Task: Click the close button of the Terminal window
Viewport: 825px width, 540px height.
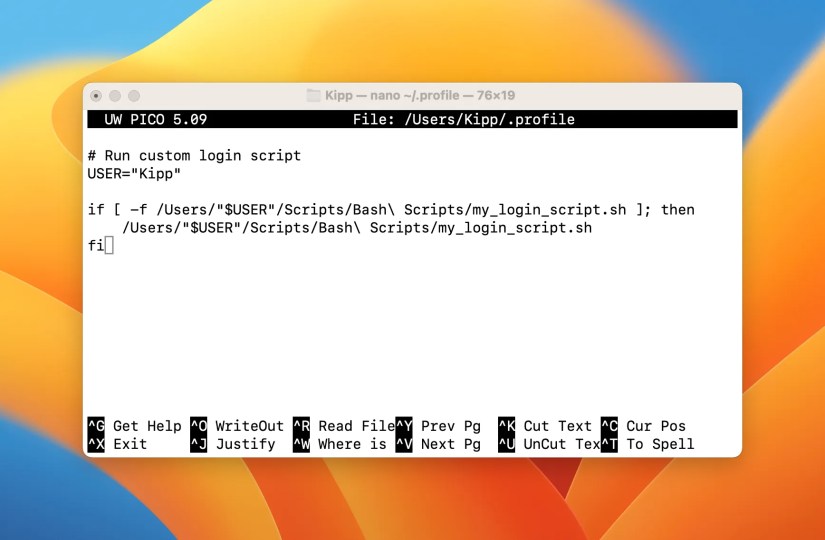Action: [96, 96]
